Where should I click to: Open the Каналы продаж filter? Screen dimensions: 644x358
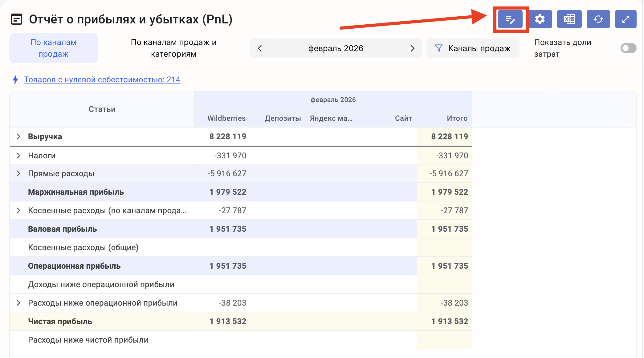[x=473, y=48]
